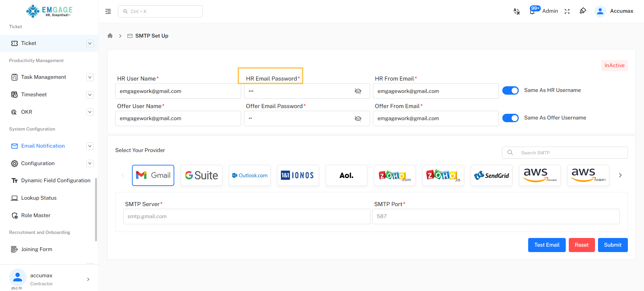Click the Reset button
This screenshot has width=644, height=291.
582,245
